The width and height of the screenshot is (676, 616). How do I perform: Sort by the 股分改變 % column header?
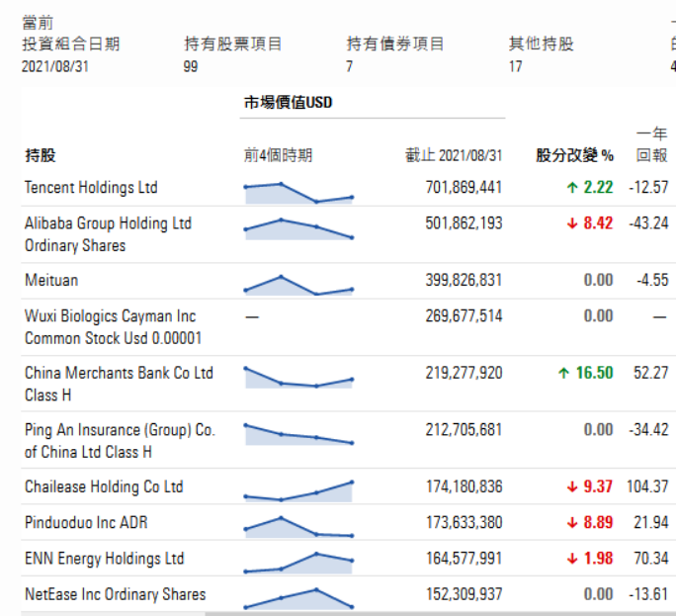point(574,155)
